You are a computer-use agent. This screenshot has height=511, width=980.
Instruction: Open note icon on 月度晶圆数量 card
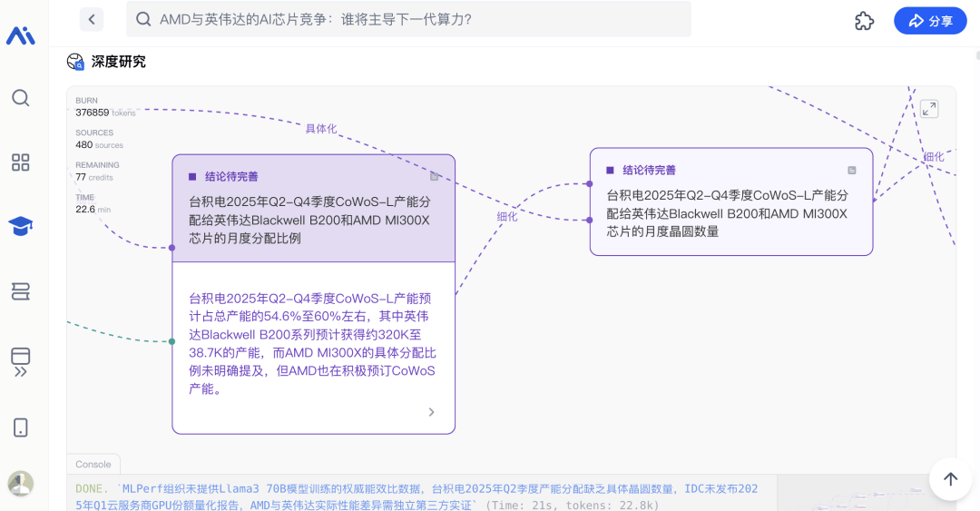[852, 170]
